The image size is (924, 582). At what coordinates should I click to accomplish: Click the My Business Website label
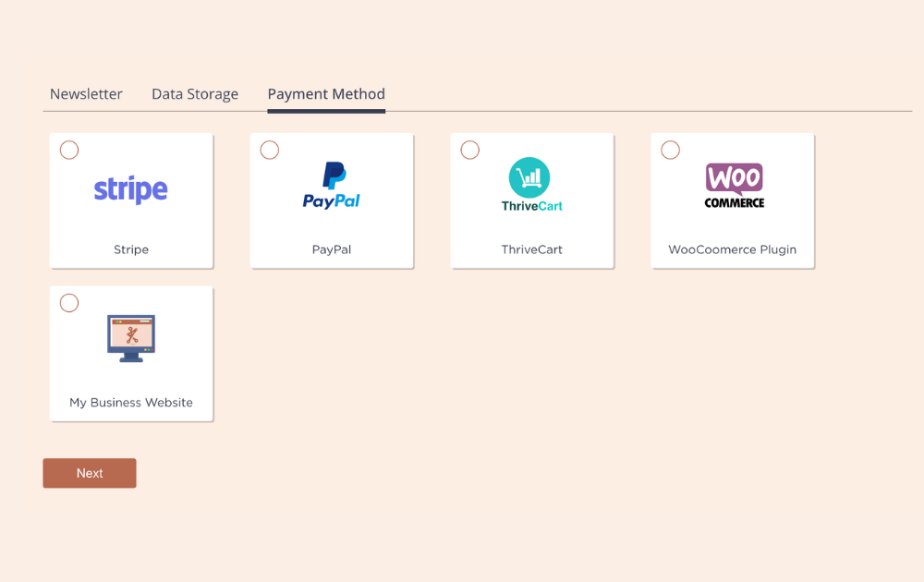pyautogui.click(x=131, y=403)
